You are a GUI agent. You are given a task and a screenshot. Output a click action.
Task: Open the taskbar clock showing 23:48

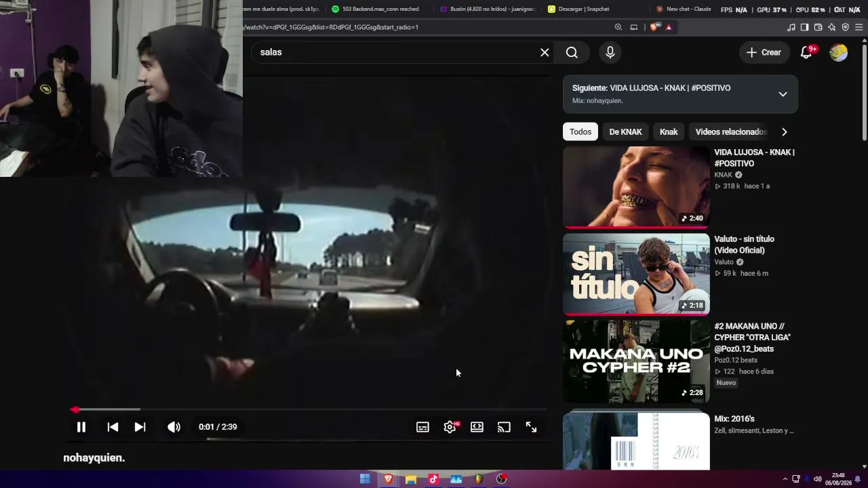coord(837,479)
